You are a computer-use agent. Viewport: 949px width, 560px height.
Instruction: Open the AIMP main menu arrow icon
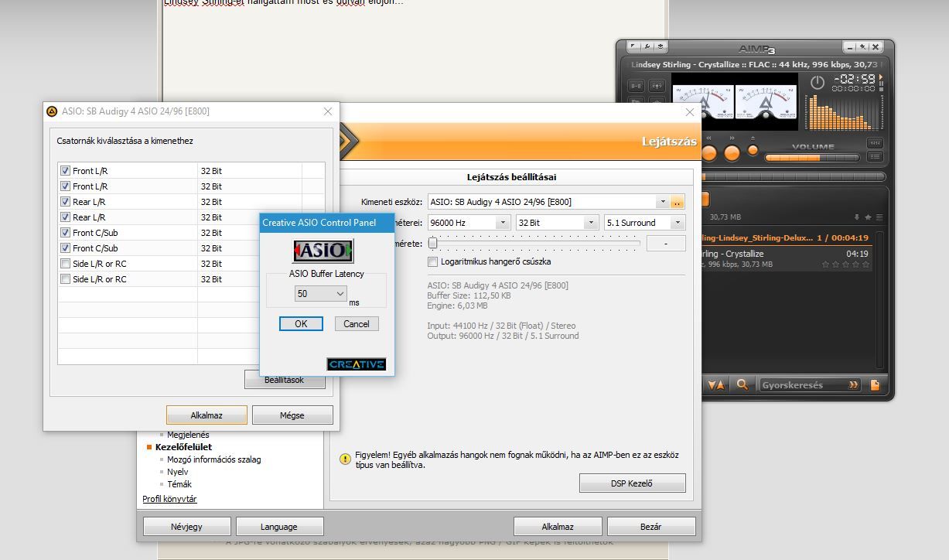click(633, 46)
